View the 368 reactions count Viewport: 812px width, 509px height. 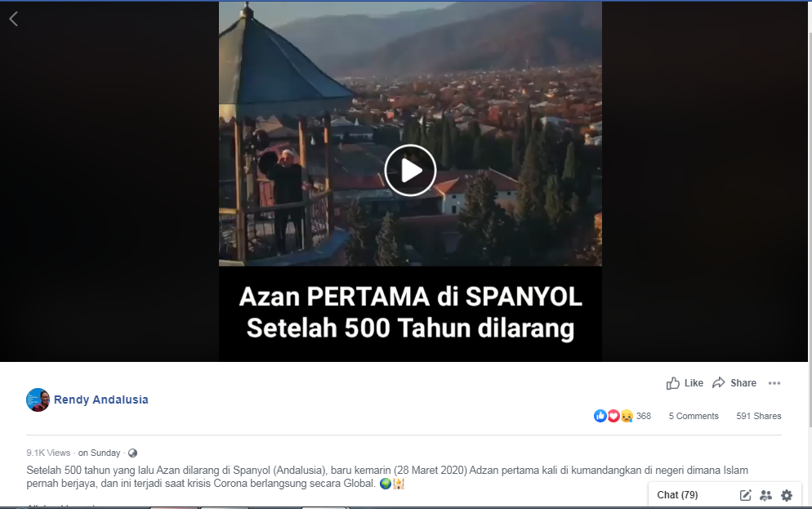(x=644, y=416)
